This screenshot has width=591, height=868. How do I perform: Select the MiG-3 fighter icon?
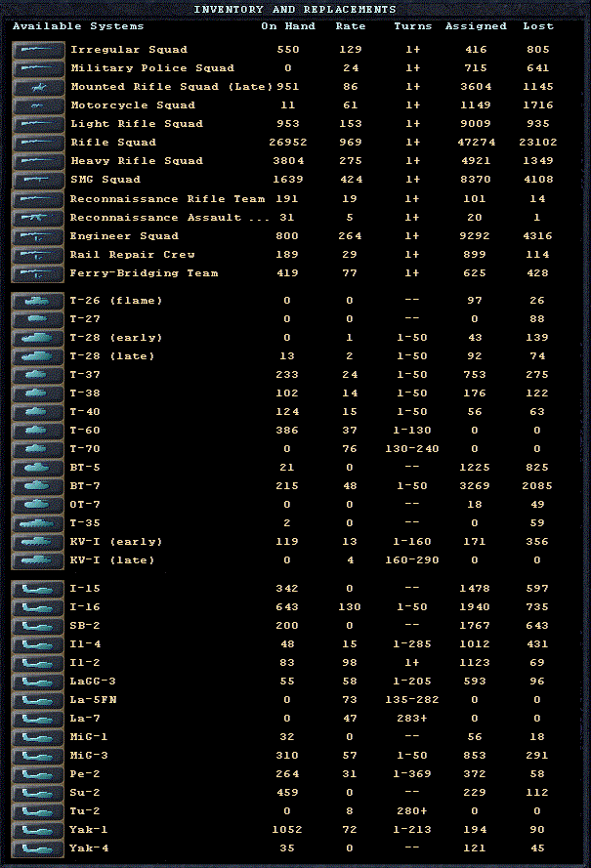(x=38, y=756)
